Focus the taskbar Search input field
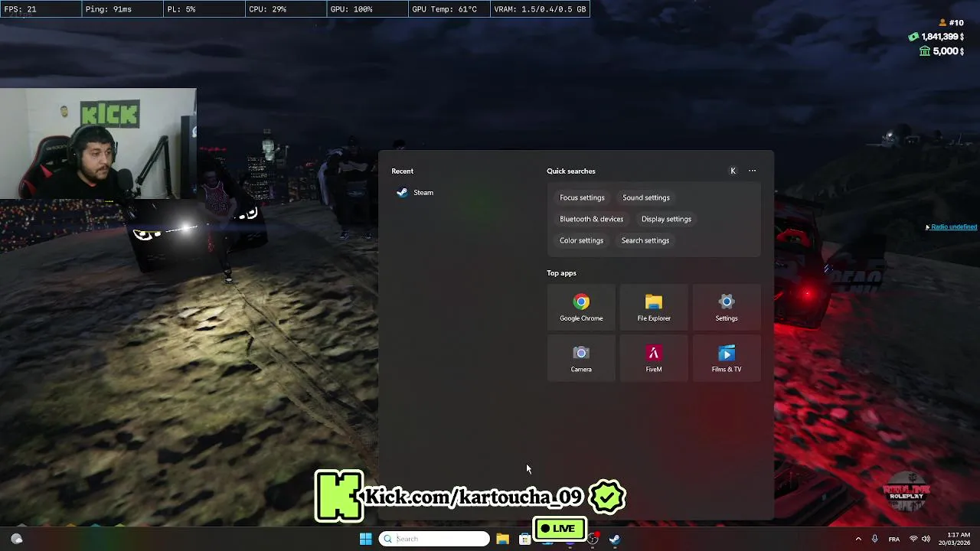The width and height of the screenshot is (980, 551). pos(434,539)
